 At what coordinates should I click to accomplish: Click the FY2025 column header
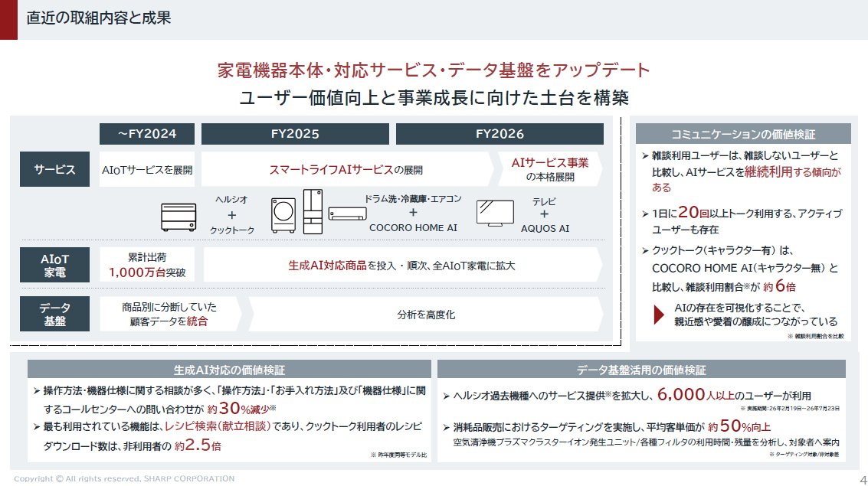pyautogui.click(x=295, y=134)
